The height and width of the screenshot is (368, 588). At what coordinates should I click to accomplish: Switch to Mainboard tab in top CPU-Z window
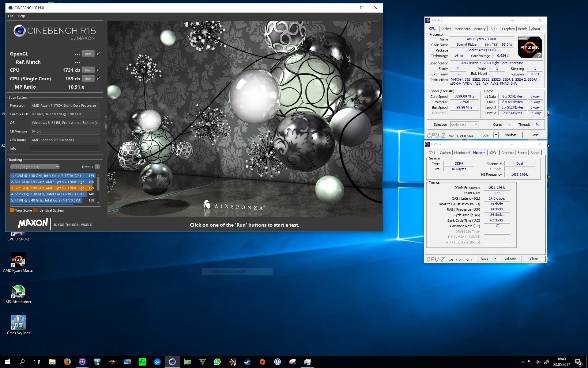(x=462, y=29)
